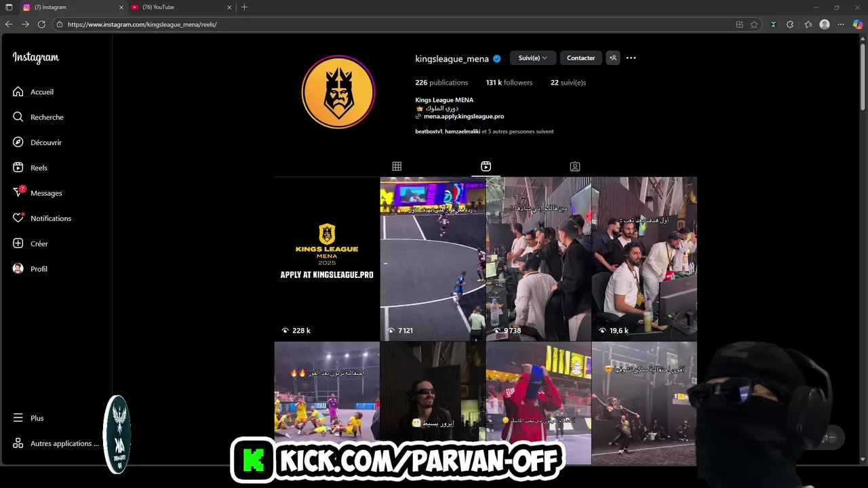Go forward with browser forward arrow
The height and width of the screenshot is (488, 868).
click(x=25, y=24)
